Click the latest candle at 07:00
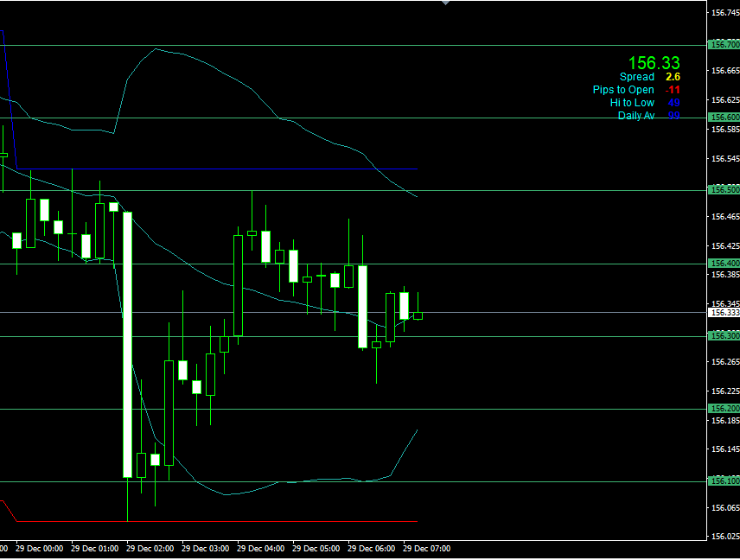Screen dimensions: 740x560 (x=418, y=316)
